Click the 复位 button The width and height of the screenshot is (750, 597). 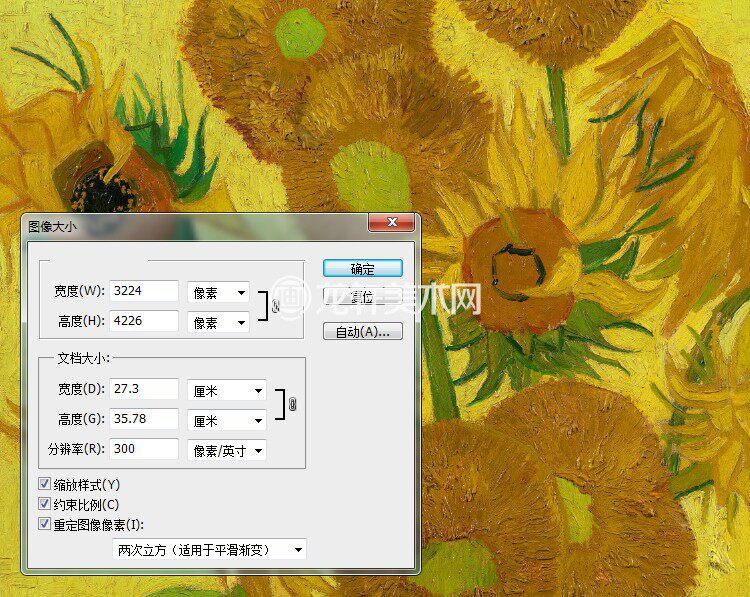(x=363, y=297)
